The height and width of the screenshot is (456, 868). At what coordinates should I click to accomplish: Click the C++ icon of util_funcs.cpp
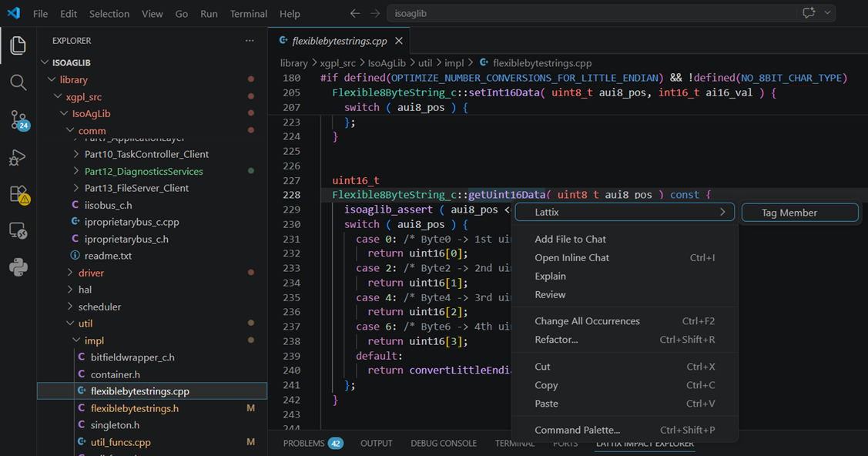[x=82, y=441]
